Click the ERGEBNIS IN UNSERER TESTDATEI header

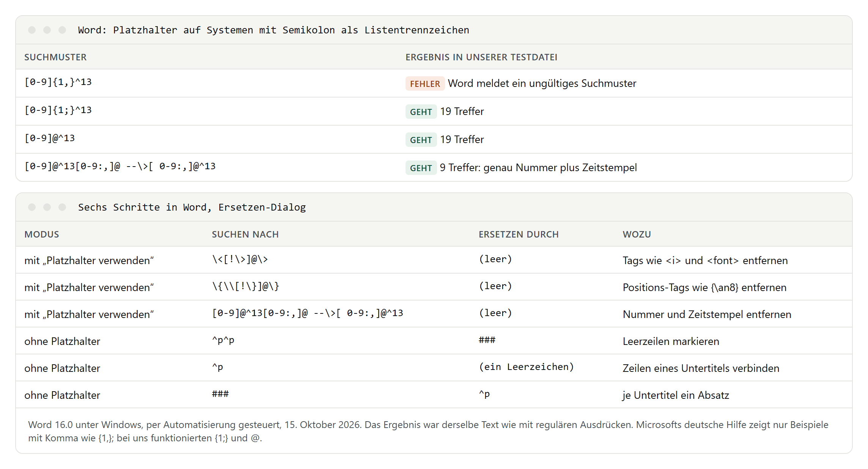[481, 57]
